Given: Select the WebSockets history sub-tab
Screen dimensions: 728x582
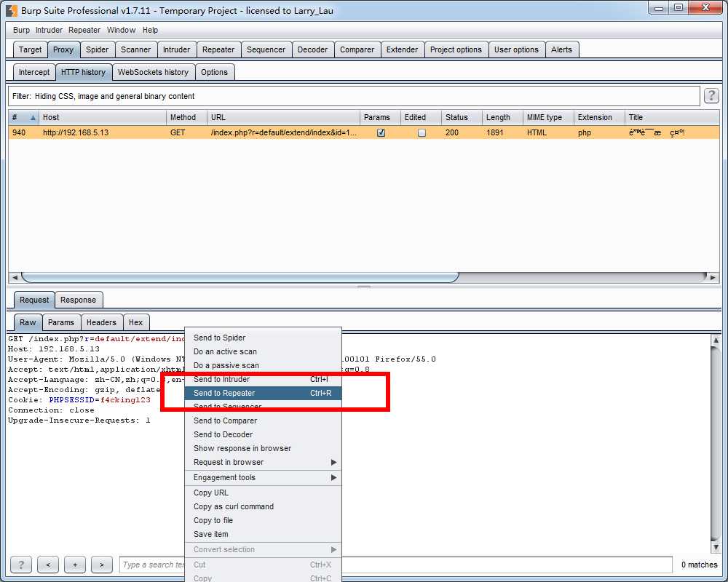Looking at the screenshot, I should 153,72.
